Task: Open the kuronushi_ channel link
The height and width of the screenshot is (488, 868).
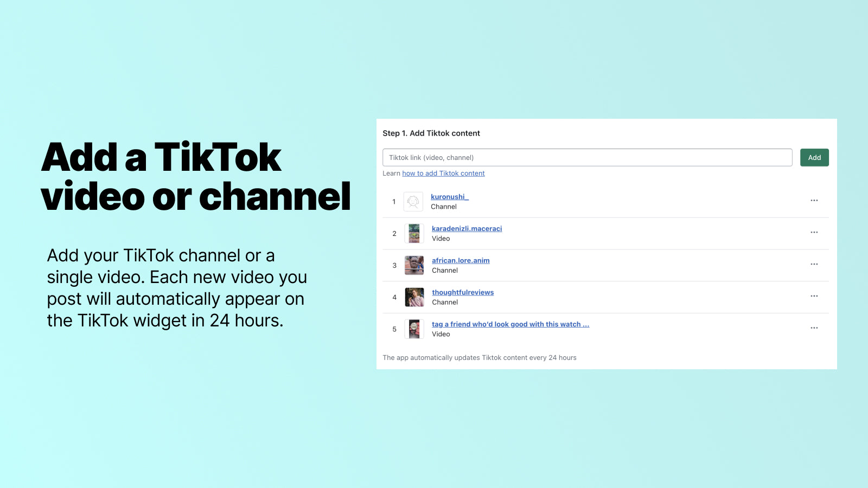Action: pos(449,197)
